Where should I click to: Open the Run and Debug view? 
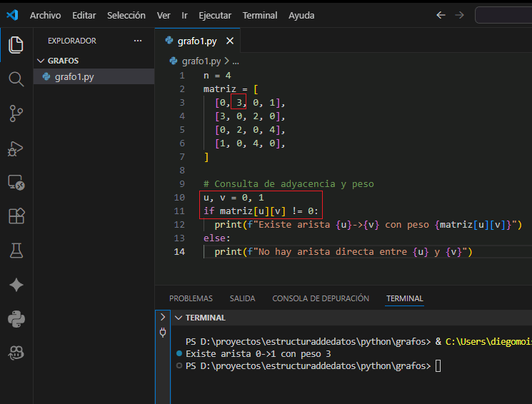(x=16, y=148)
